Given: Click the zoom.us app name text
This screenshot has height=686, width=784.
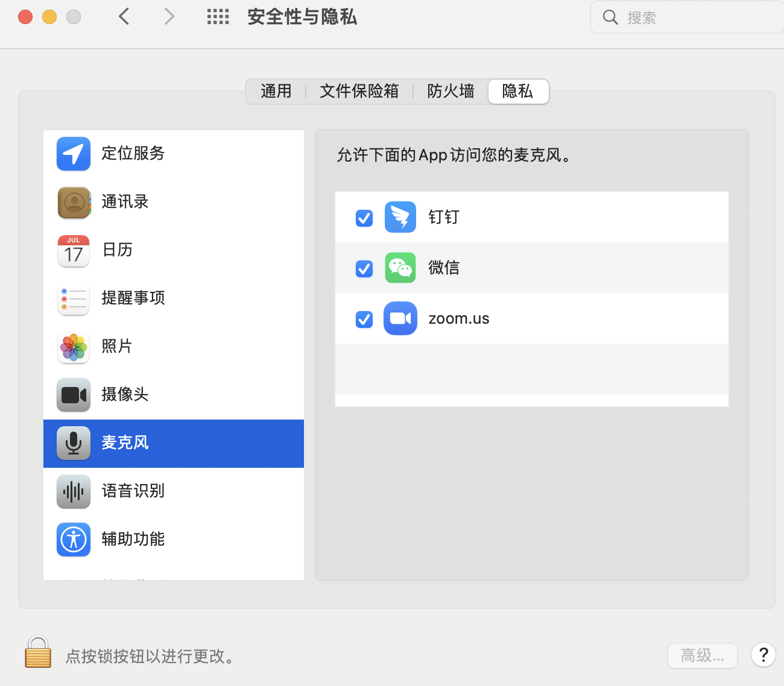Looking at the screenshot, I should click(459, 319).
